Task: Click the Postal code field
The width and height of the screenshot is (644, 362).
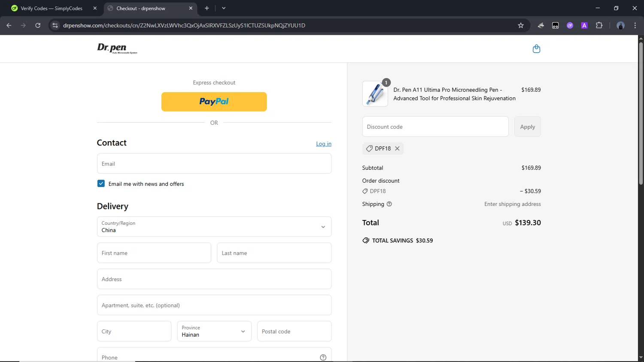Action: [294, 331]
